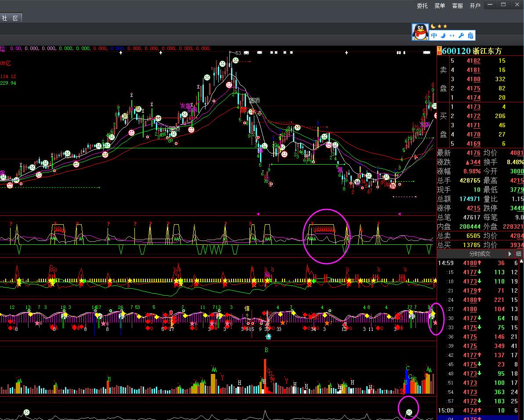
Task: Click the 总手 value 428765
Action: pyautogui.click(x=470, y=180)
